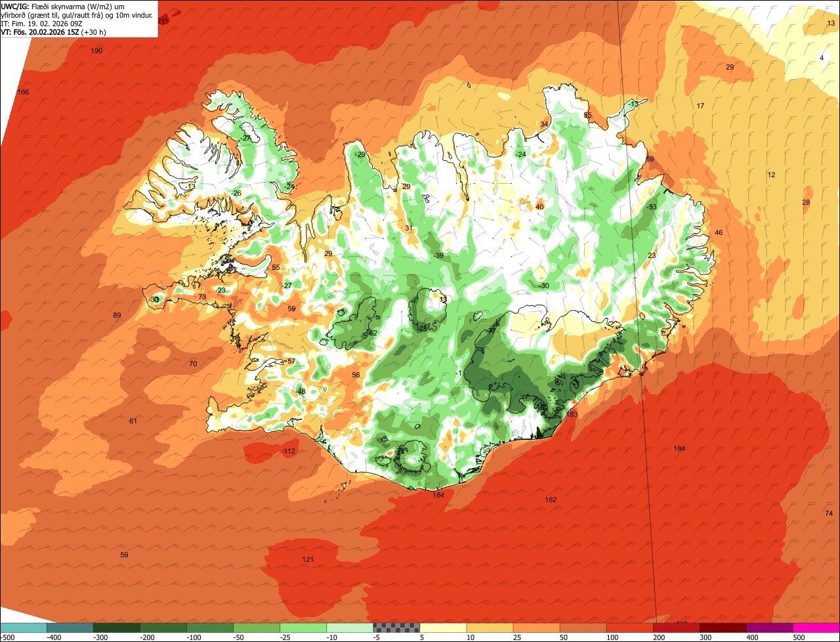This screenshot has width=840, height=642.
Task: Click the checkered -5 to 5 swatch
Action: (x=396, y=628)
